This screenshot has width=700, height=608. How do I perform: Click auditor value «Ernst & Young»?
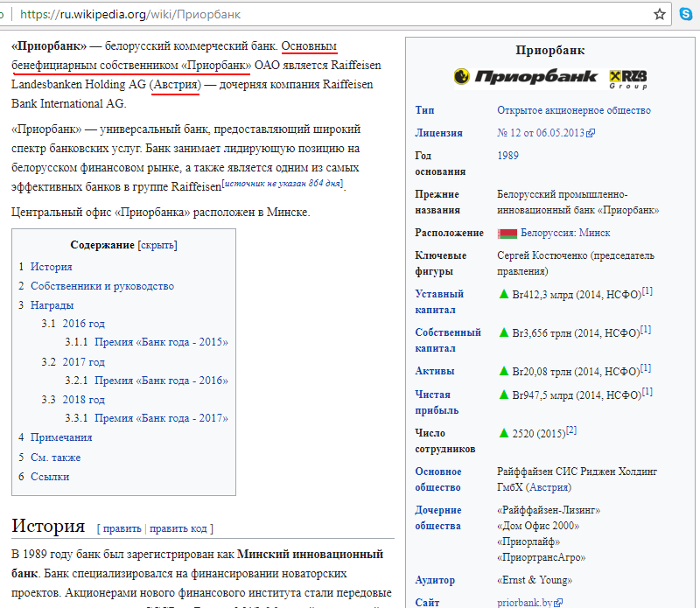[535, 580]
